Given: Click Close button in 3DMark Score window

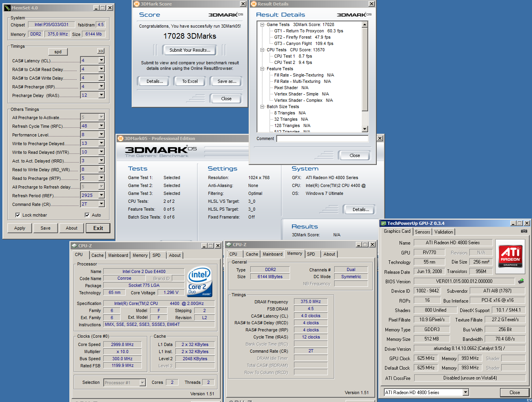Looking at the screenshot, I should 226,99.
